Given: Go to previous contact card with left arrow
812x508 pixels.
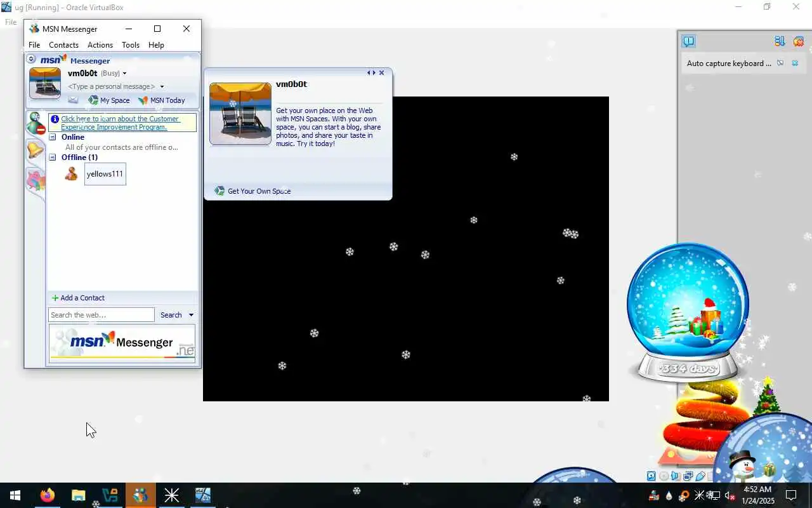Looking at the screenshot, I should point(369,73).
